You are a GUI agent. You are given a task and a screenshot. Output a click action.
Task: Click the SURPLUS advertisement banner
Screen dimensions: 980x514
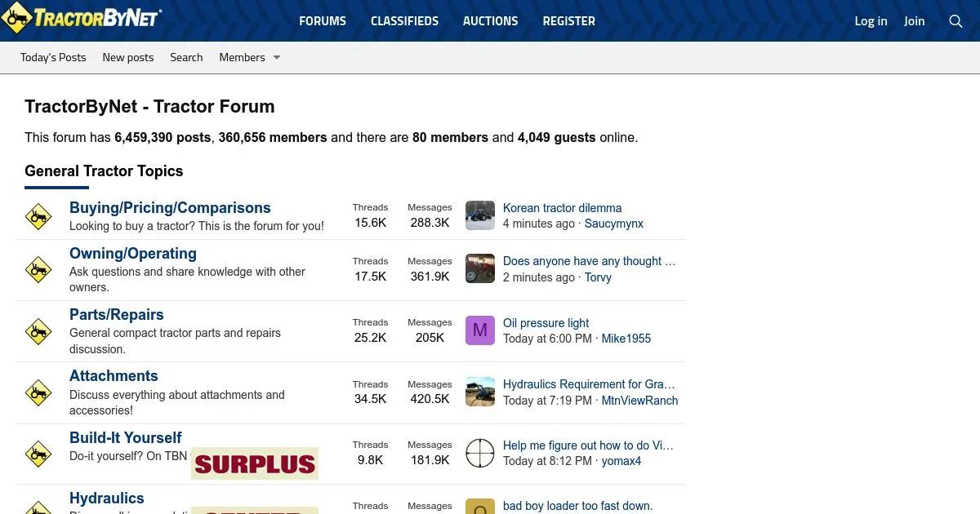(x=255, y=463)
